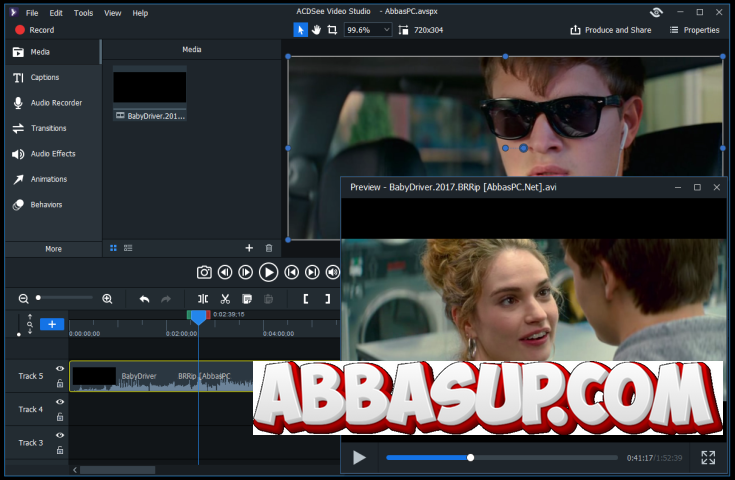The image size is (735, 480).
Task: Select the pointer selection tool
Action: (x=301, y=30)
